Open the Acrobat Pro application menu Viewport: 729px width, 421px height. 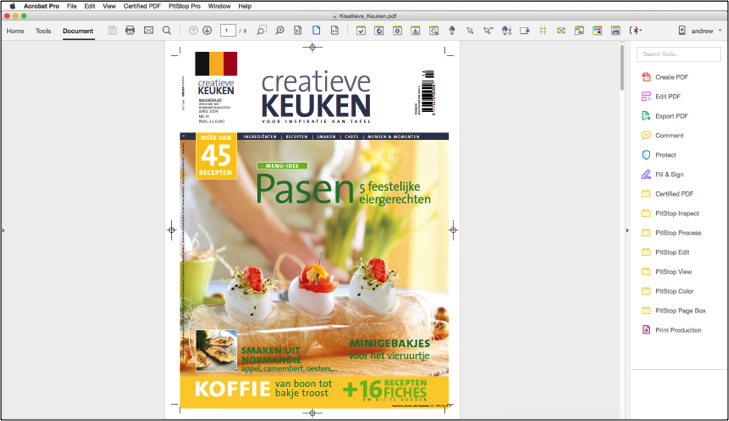41,6
